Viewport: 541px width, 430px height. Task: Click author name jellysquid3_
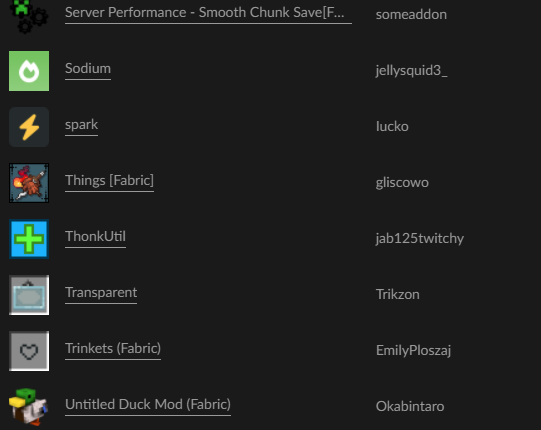(411, 71)
